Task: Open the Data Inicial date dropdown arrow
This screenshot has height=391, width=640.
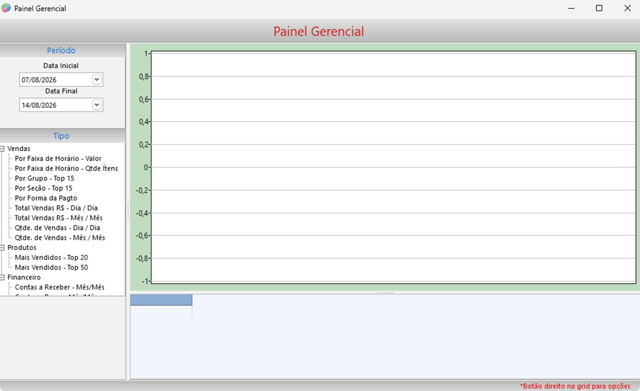Action: pyautogui.click(x=97, y=80)
